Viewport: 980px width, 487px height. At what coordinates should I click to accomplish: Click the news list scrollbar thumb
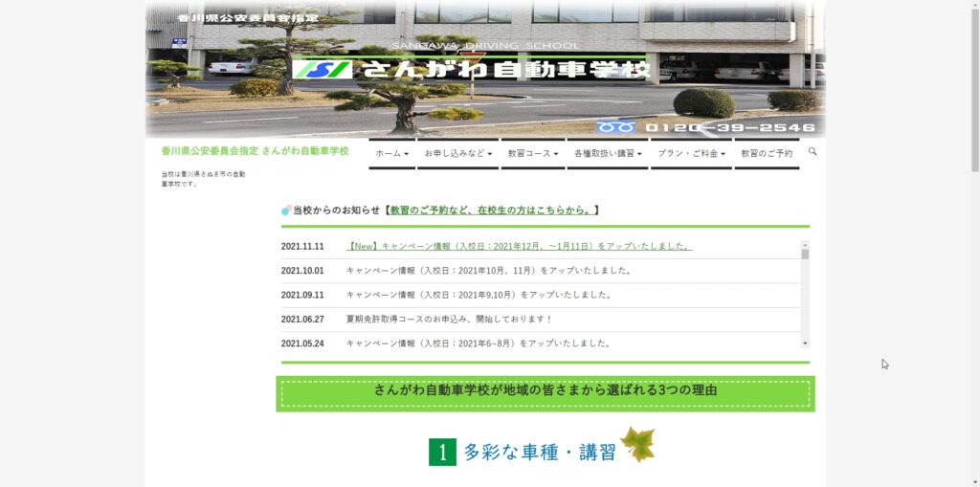pos(805,255)
